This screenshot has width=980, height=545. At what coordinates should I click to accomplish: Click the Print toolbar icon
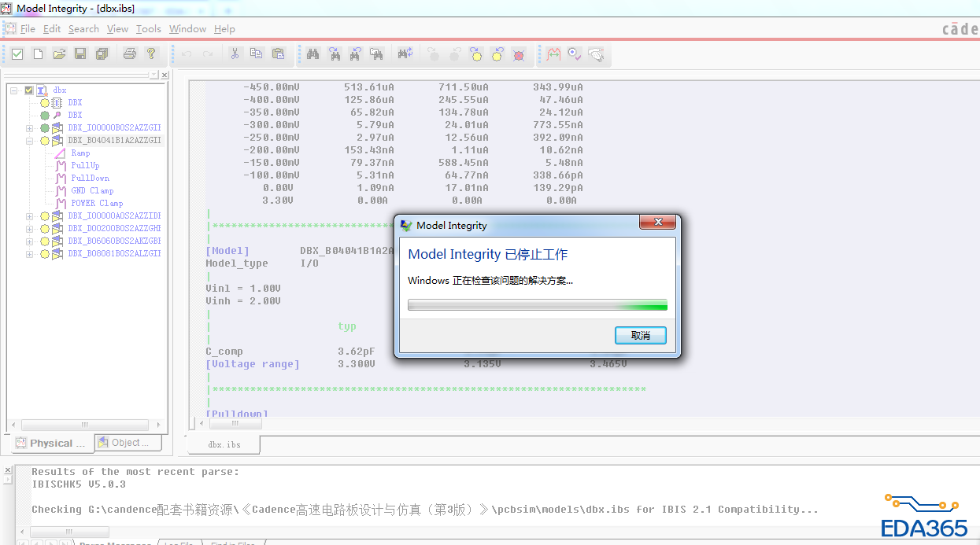coord(130,54)
